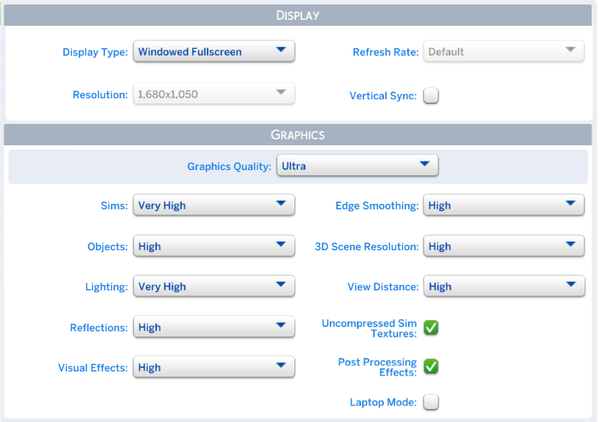
Task: Change the Objects detail dropdown
Action: (213, 246)
